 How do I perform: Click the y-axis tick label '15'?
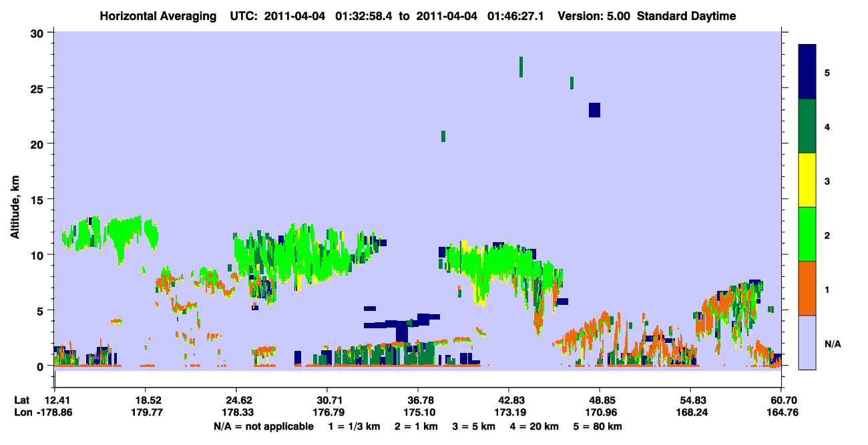[x=38, y=199]
